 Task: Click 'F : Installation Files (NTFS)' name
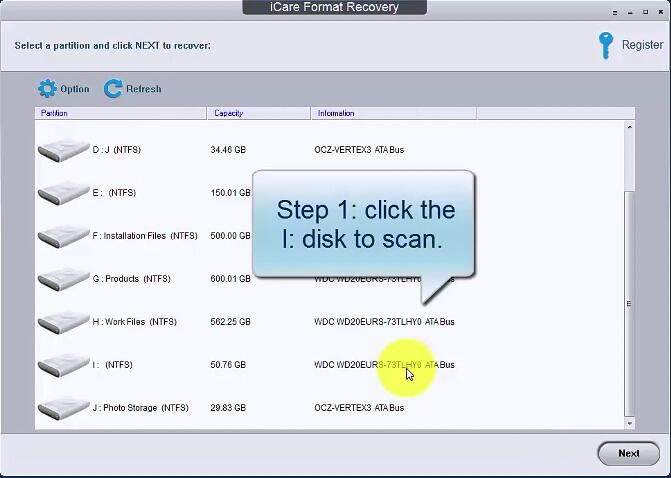pyautogui.click(x=145, y=236)
